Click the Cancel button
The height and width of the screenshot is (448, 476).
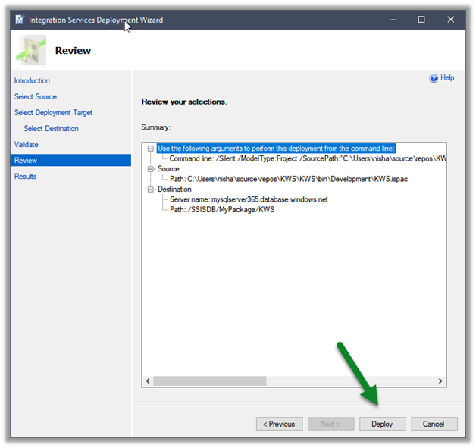434,424
